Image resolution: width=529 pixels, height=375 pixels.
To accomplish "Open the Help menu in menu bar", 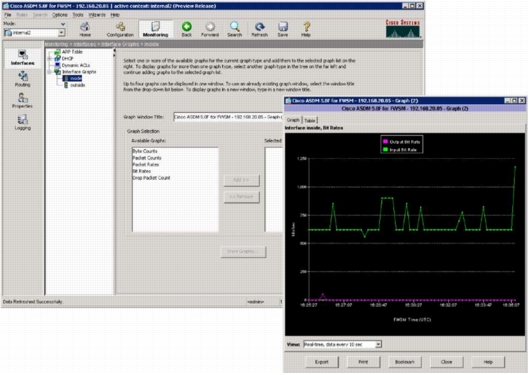I will click(x=115, y=15).
